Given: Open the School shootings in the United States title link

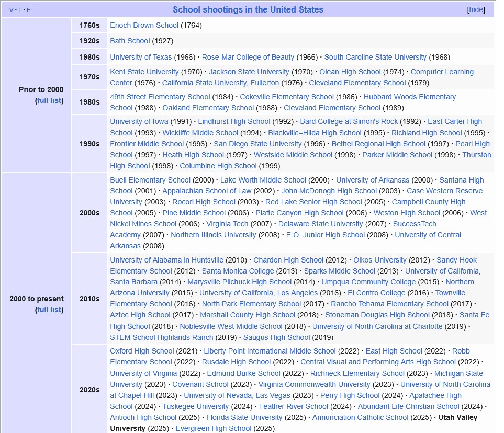Looking at the screenshot, I should [248, 10].
